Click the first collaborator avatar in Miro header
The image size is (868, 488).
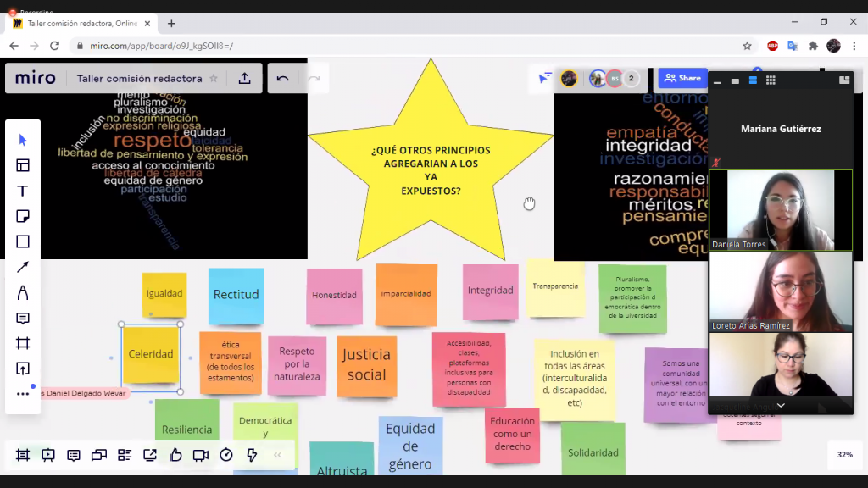tap(569, 79)
